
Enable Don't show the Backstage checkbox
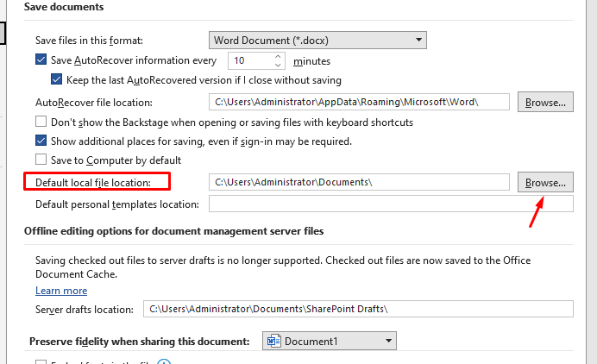point(41,122)
